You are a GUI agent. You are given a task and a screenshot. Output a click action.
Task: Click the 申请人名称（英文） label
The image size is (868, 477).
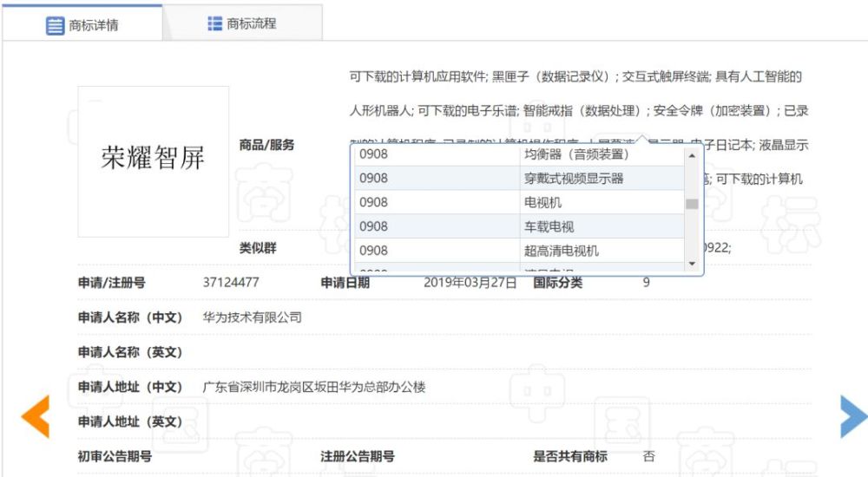pos(130,352)
